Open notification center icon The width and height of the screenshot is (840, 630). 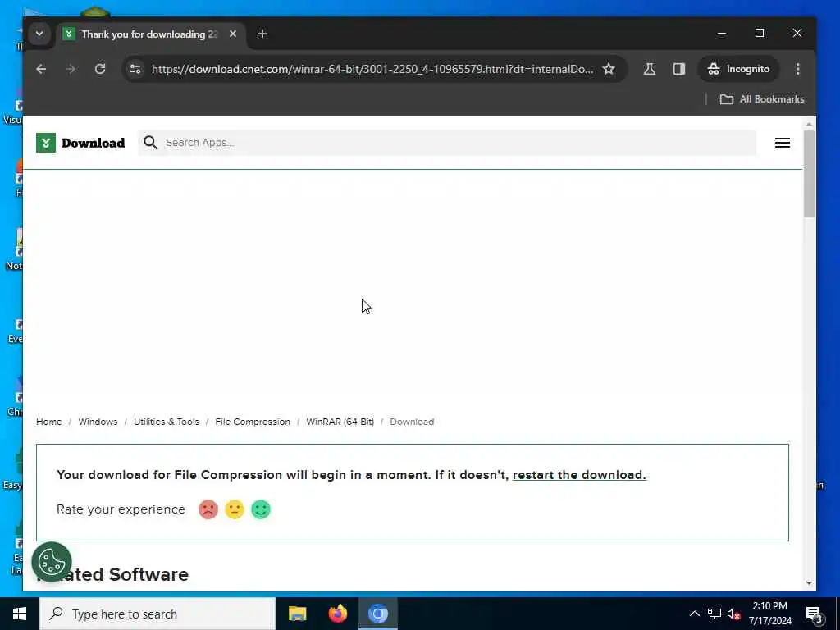click(x=814, y=614)
